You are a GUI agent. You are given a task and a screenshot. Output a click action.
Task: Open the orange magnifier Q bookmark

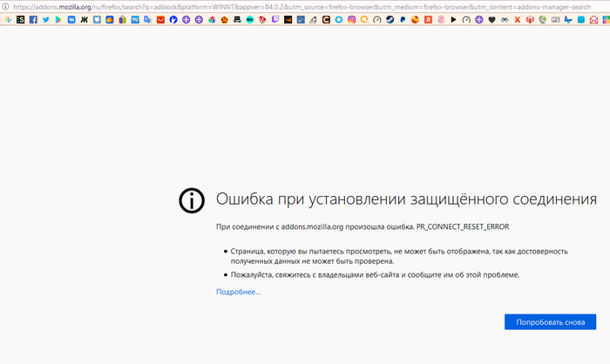point(364,19)
